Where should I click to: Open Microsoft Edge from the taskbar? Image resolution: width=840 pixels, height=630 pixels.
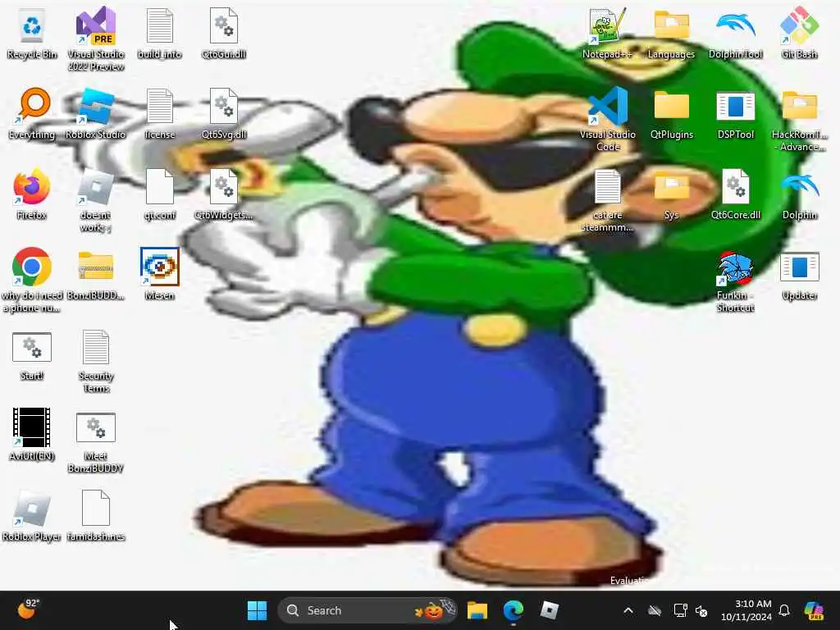coord(514,610)
